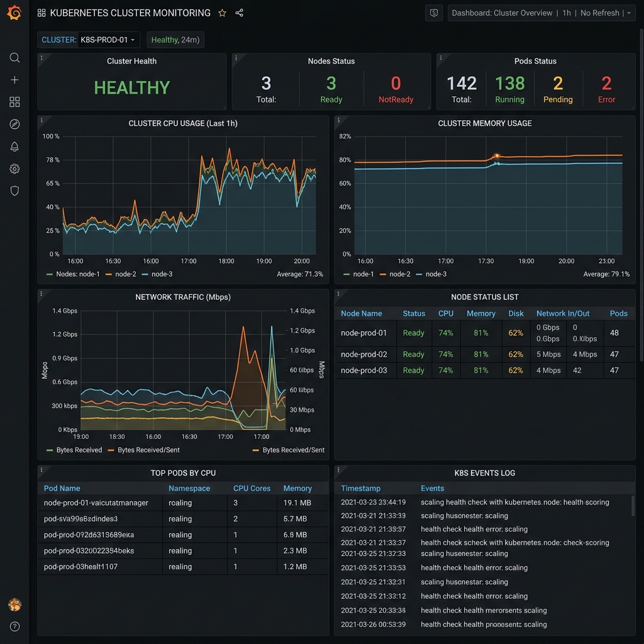Open Nodes Status panel menu dots
Image resolution: width=644 pixels, height=644 pixels.
point(236,58)
